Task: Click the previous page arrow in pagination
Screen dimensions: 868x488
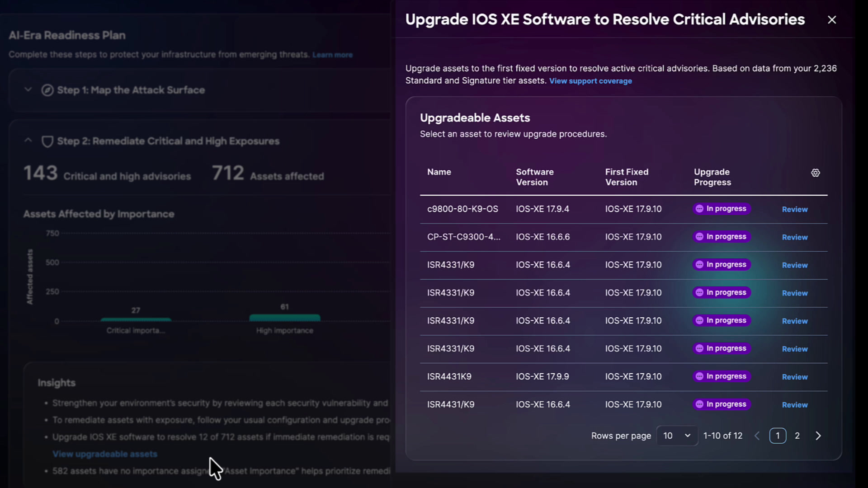Action: [757, 436]
